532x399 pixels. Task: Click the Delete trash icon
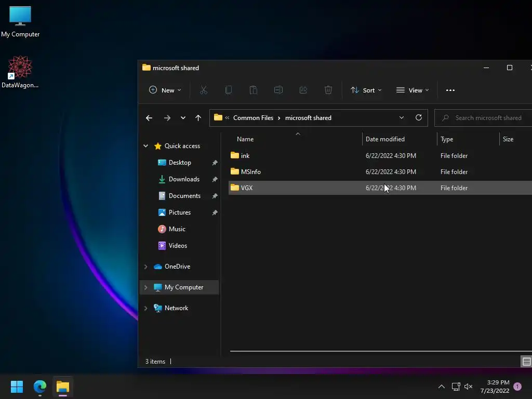(328, 90)
